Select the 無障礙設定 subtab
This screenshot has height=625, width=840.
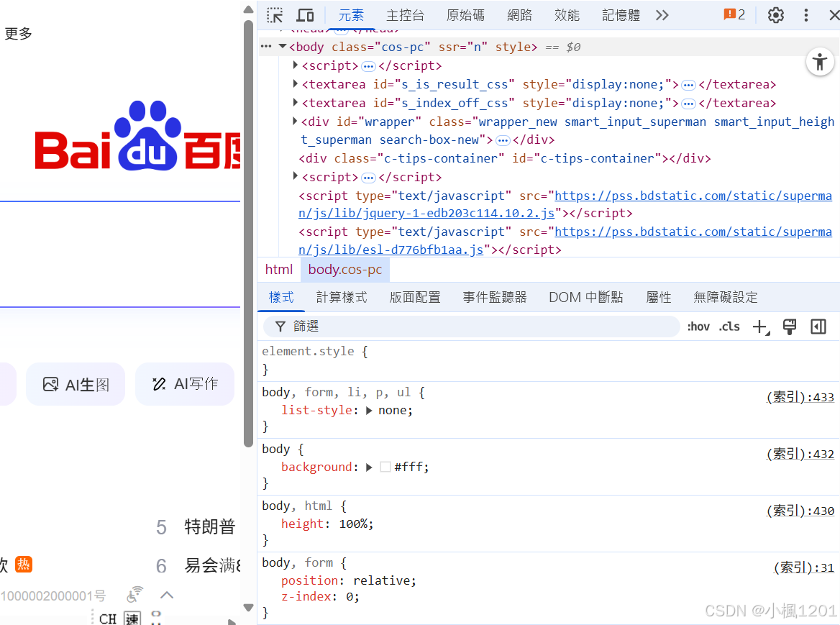pos(726,297)
